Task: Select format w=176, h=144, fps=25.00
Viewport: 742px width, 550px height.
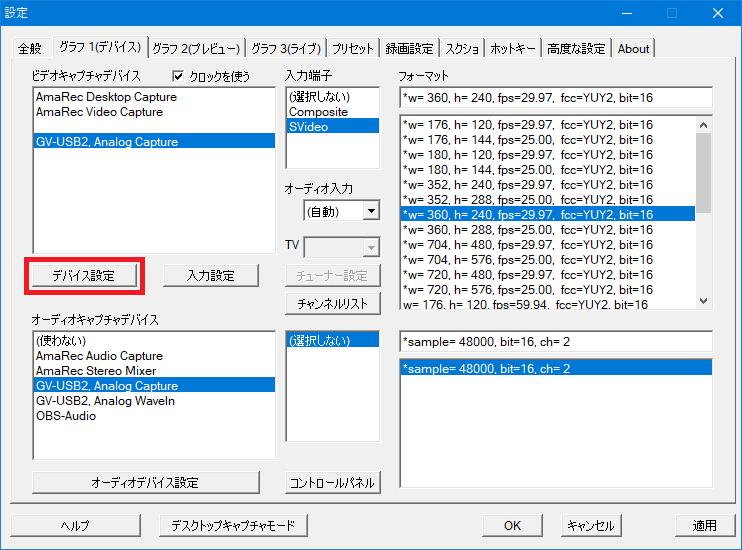Action: (x=548, y=140)
